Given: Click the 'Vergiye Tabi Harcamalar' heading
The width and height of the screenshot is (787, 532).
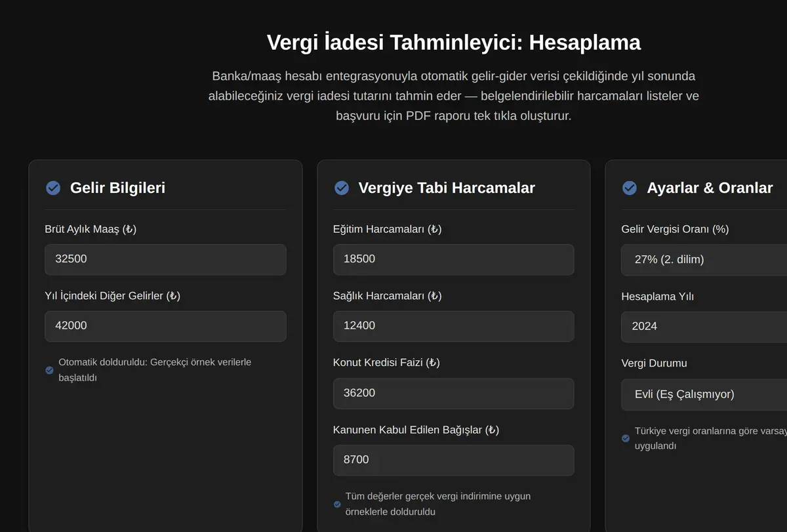Looking at the screenshot, I should pyautogui.click(x=447, y=188).
